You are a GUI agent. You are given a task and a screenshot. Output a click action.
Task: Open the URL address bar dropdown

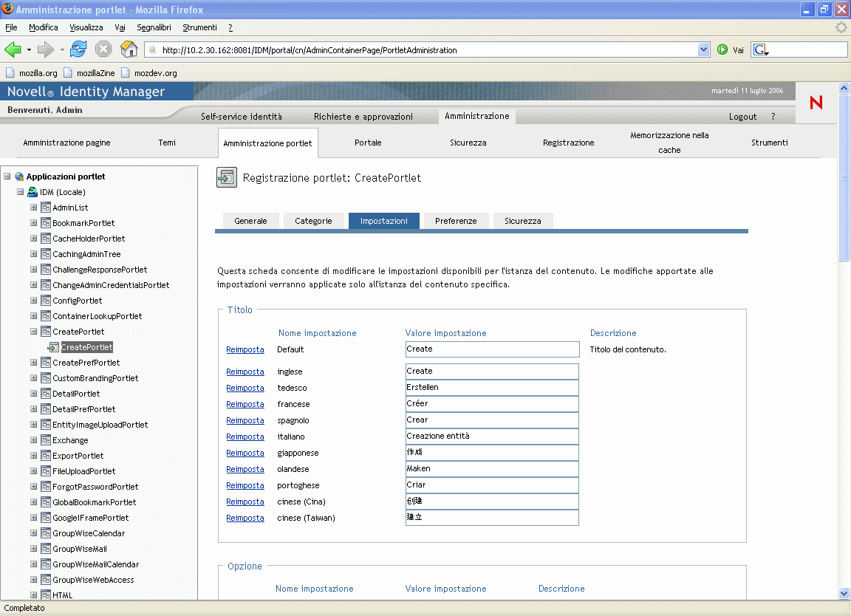pyautogui.click(x=703, y=50)
